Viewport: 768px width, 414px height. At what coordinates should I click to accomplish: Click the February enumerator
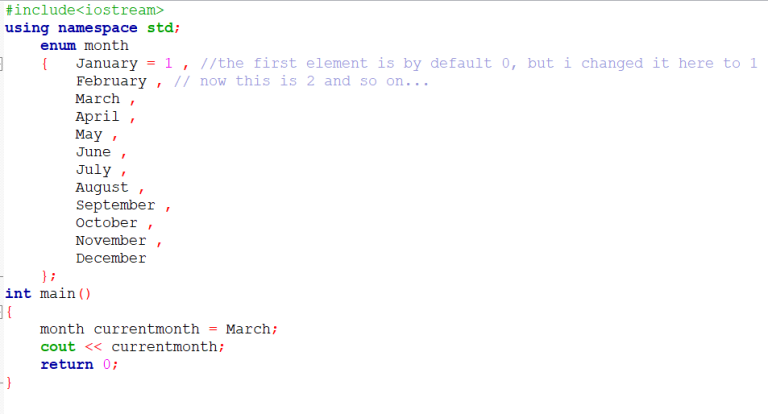(x=111, y=81)
